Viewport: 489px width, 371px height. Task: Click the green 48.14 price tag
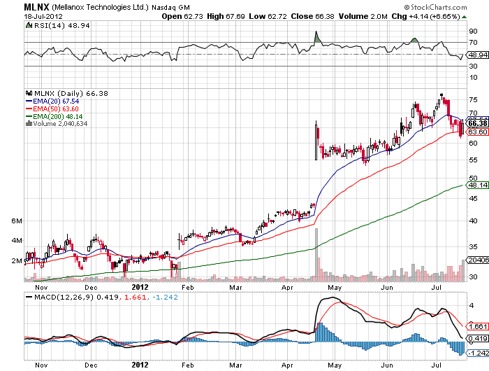[x=478, y=185]
